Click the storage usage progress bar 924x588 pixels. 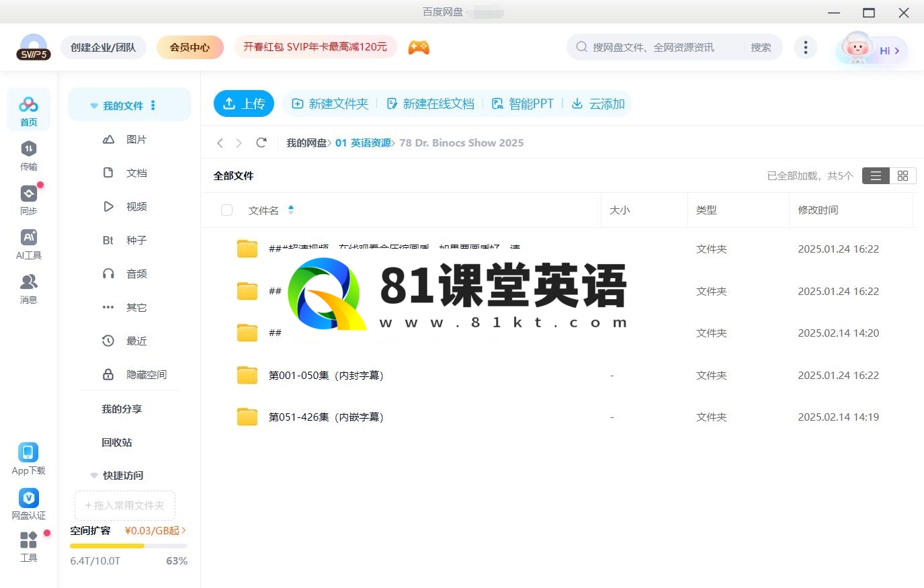pyautogui.click(x=128, y=546)
